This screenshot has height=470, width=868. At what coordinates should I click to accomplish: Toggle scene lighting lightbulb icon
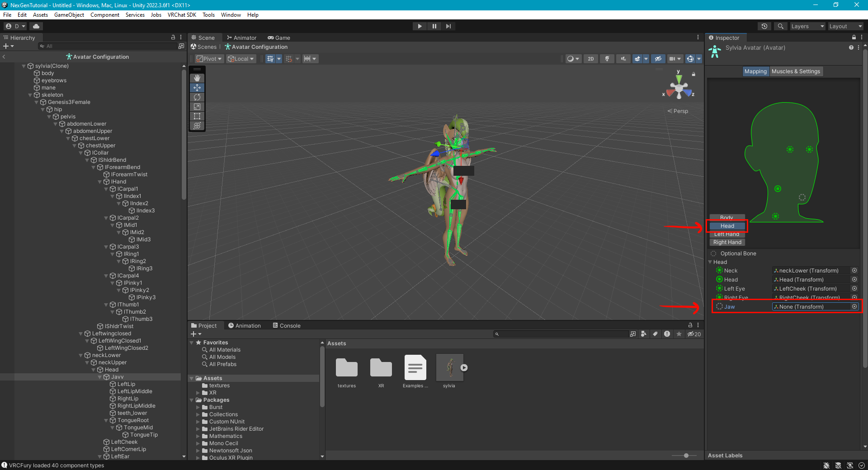(607, 59)
